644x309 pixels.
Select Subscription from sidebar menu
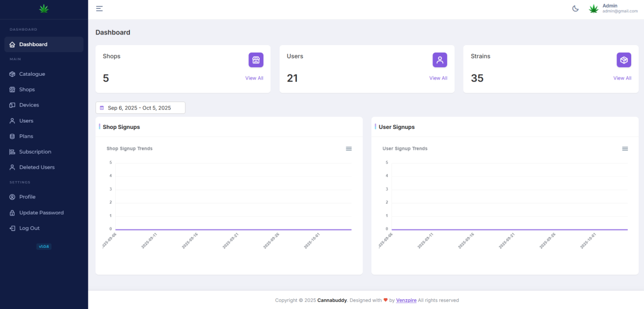pyautogui.click(x=35, y=152)
